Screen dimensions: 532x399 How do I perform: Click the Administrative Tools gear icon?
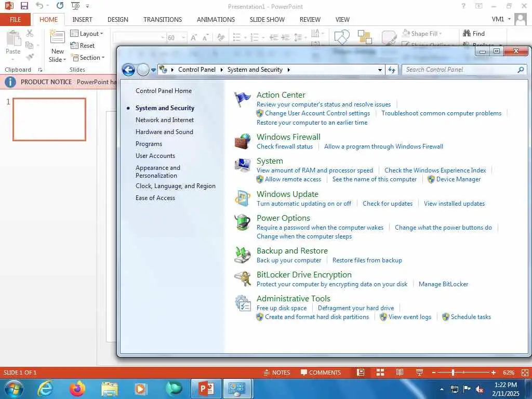click(x=242, y=303)
